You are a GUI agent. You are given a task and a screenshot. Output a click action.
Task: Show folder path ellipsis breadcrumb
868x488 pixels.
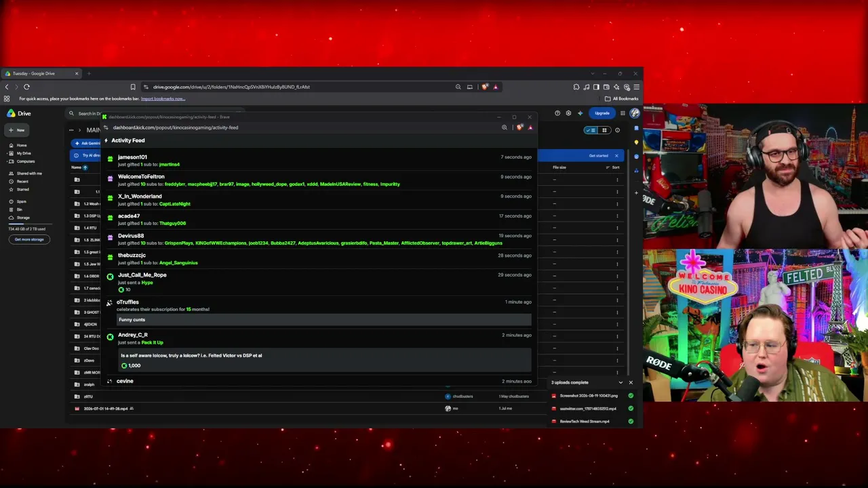tap(71, 130)
